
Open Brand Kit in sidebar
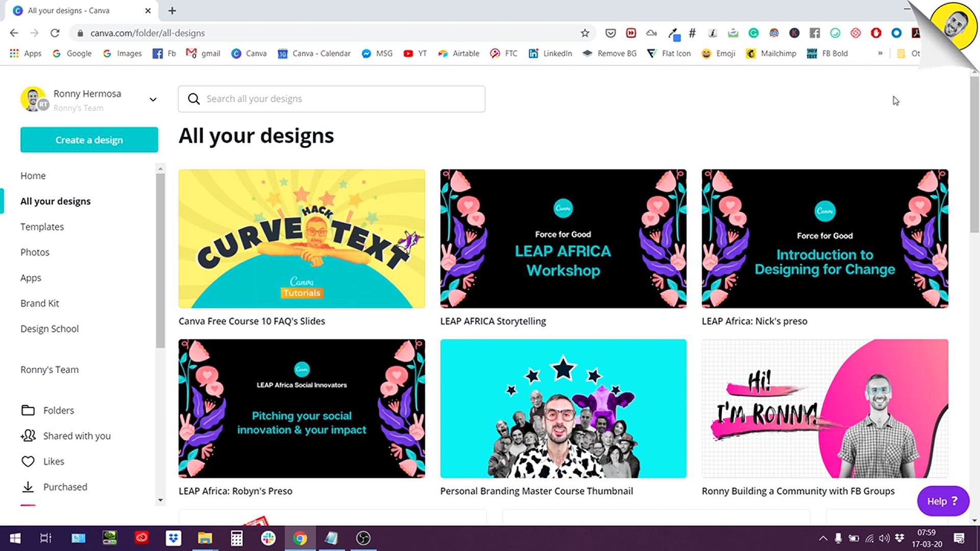[x=40, y=304]
